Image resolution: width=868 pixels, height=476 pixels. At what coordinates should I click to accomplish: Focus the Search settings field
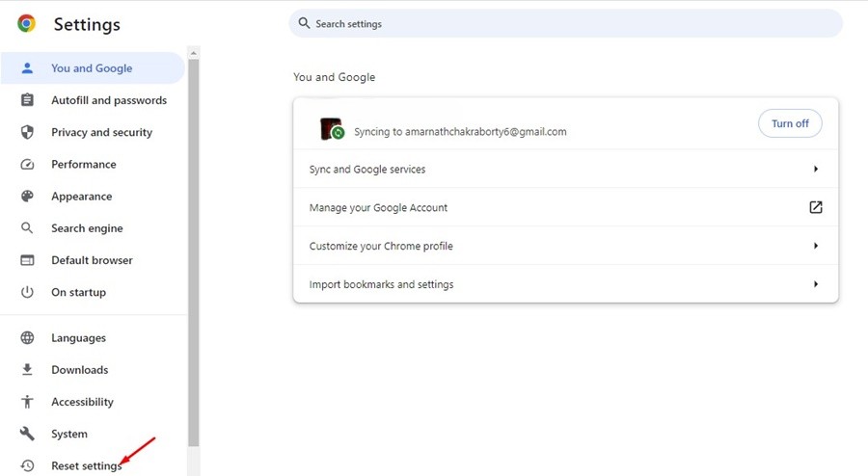pyautogui.click(x=566, y=23)
